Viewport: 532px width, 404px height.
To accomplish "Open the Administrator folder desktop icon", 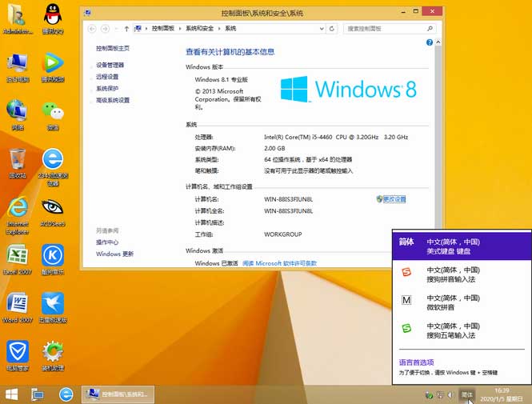I will click(18, 18).
